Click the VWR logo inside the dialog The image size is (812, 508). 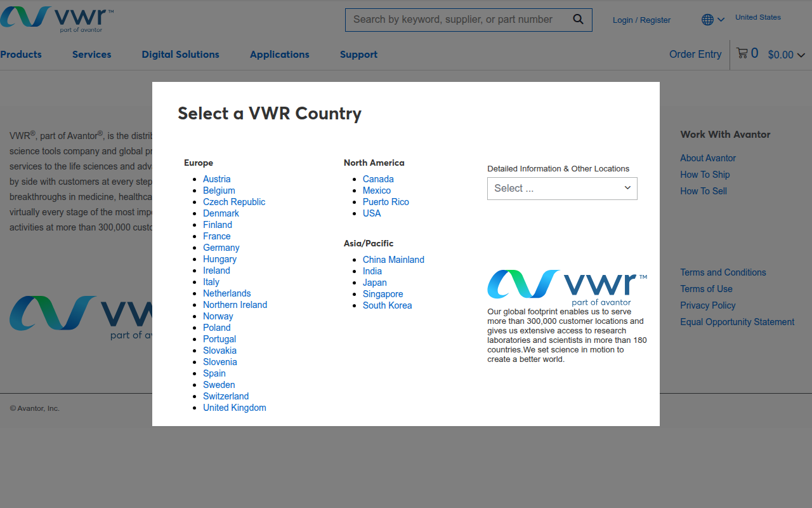pos(567,287)
